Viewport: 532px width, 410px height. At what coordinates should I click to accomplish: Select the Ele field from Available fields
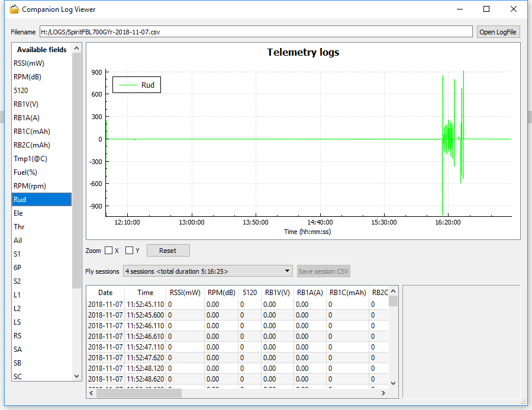[x=18, y=213]
